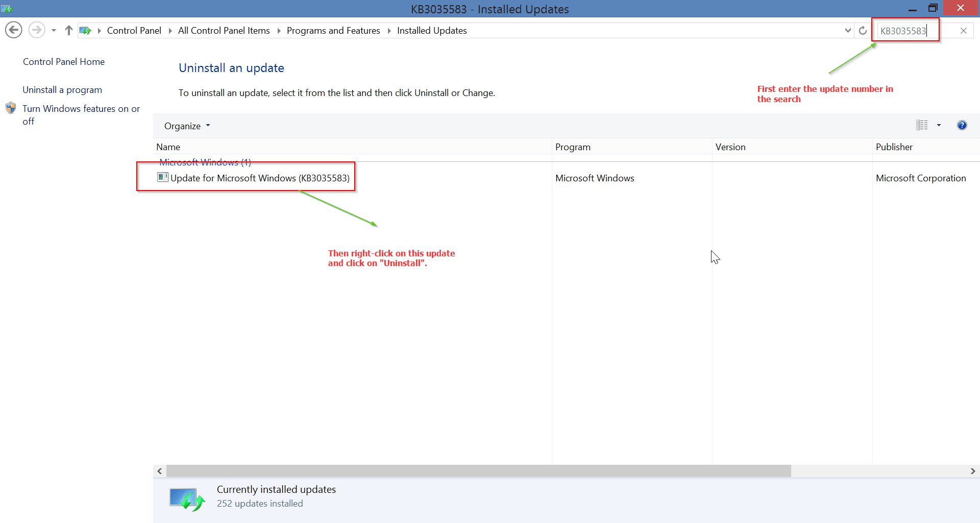Image resolution: width=980 pixels, height=523 pixels.
Task: Click the window icon in title bar
Action: click(7, 9)
